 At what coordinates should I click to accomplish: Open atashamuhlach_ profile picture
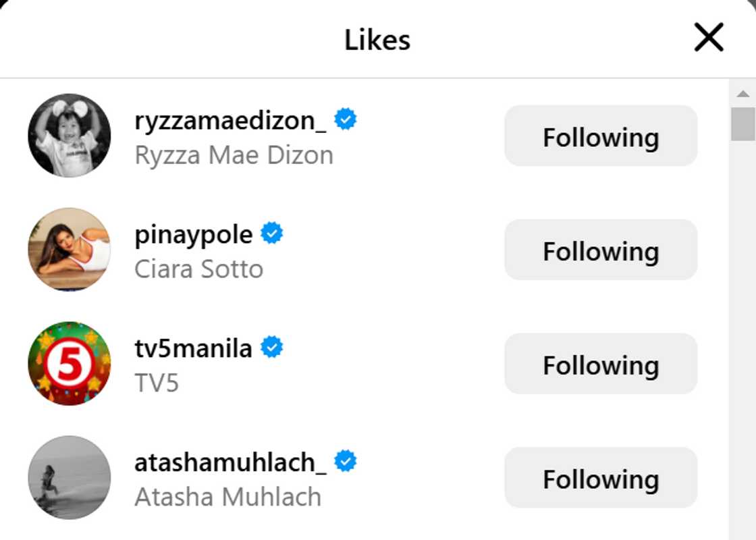[70, 477]
